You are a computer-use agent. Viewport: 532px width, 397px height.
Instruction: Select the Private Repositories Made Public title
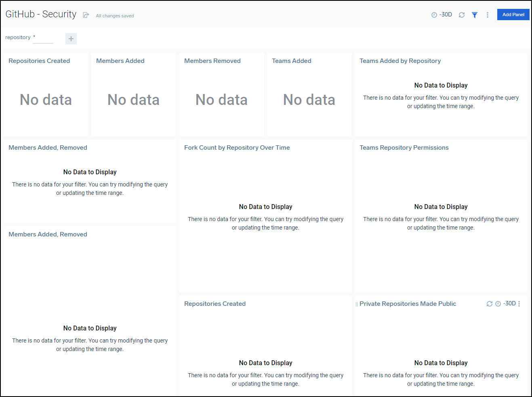click(x=408, y=304)
